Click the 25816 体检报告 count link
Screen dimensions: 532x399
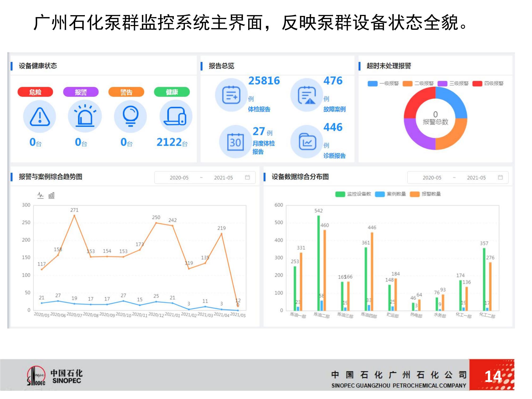pos(264,81)
